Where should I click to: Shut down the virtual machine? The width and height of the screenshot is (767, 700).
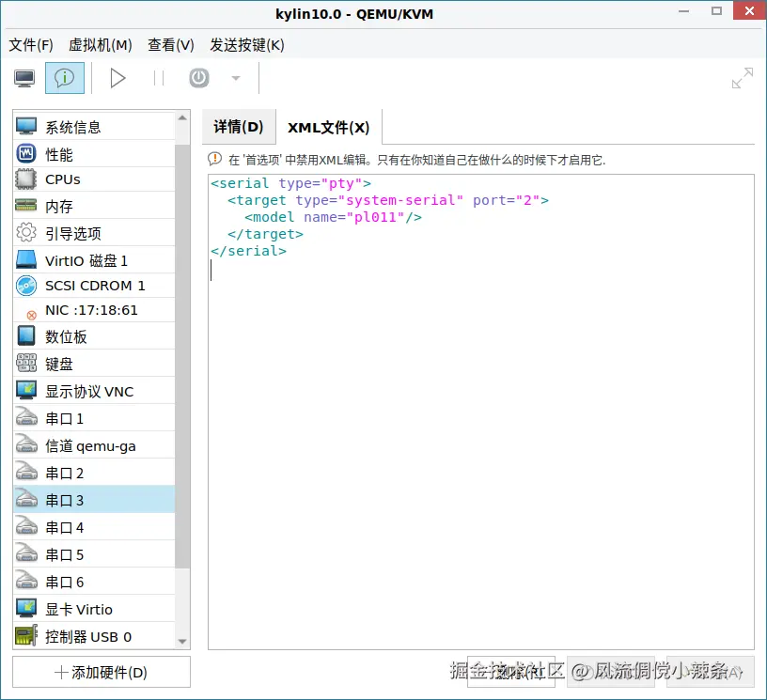coord(199,78)
